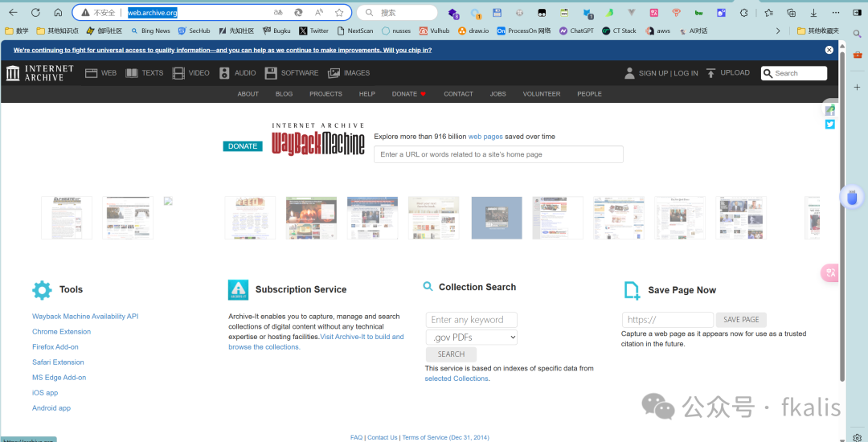Open the browser home page icon
Screen dimensions: 868x442
pos(58,12)
